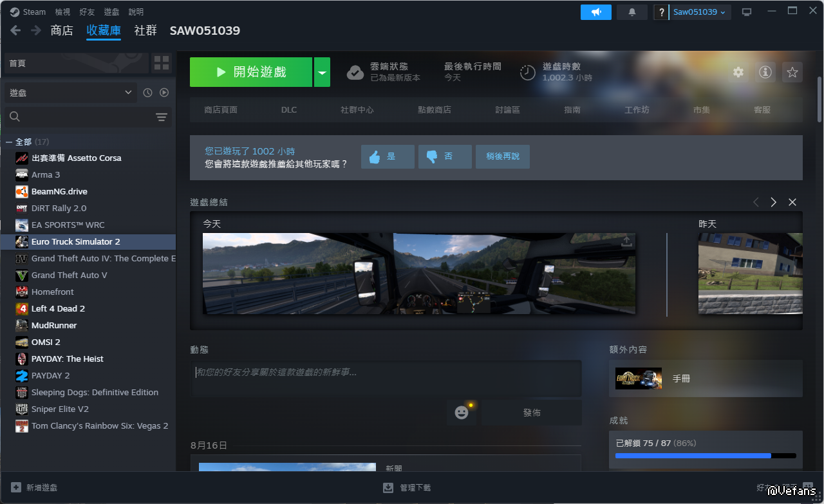This screenshot has width=824, height=504.
Task: Open the emoticon picker smiley icon
Action: pyautogui.click(x=462, y=413)
